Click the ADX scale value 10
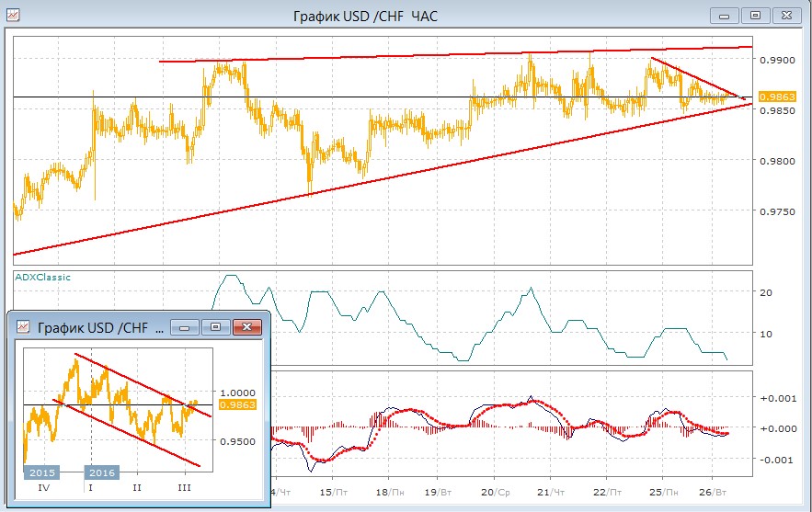The image size is (812, 512). coord(766,334)
